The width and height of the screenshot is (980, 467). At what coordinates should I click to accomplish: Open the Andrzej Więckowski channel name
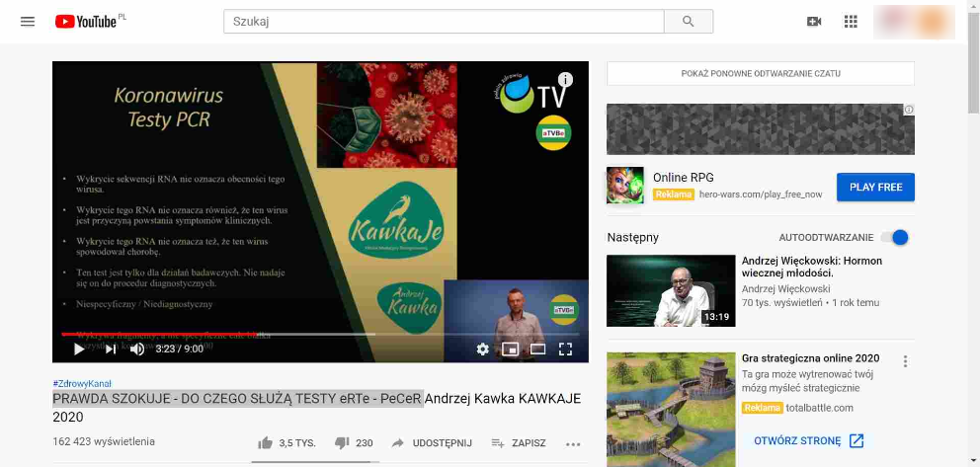pos(786,289)
